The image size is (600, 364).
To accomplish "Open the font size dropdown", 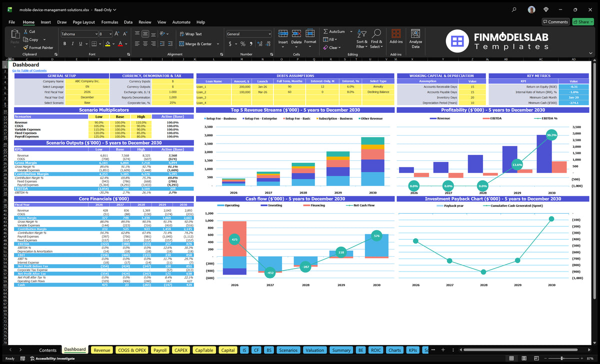I will click(x=110, y=34).
